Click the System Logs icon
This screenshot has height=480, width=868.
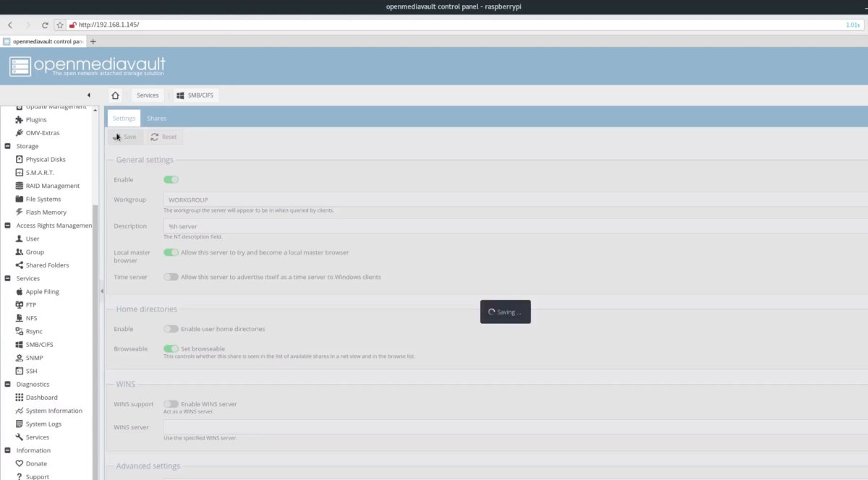pos(20,424)
